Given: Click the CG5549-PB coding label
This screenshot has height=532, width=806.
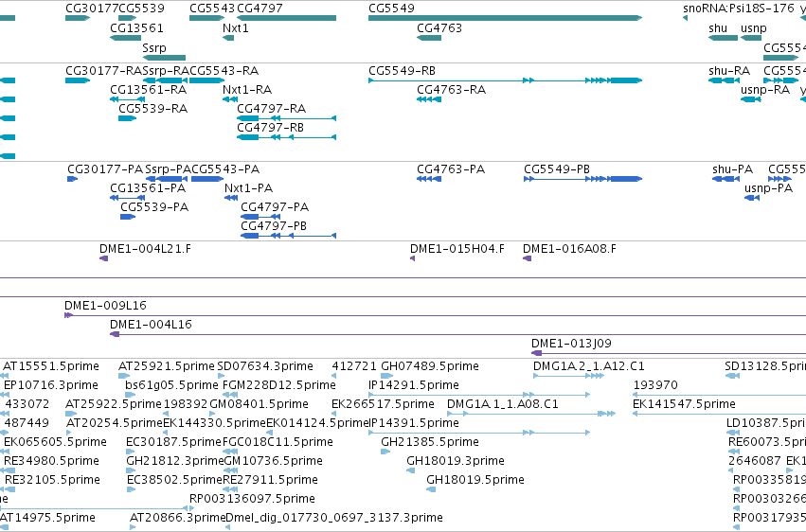Looking at the screenshot, I should (557, 169).
